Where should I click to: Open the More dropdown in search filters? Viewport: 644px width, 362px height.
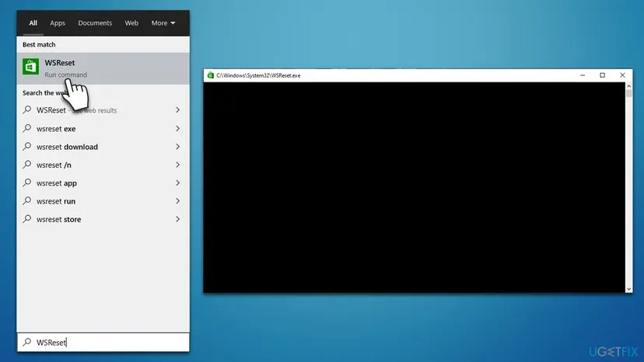point(163,23)
